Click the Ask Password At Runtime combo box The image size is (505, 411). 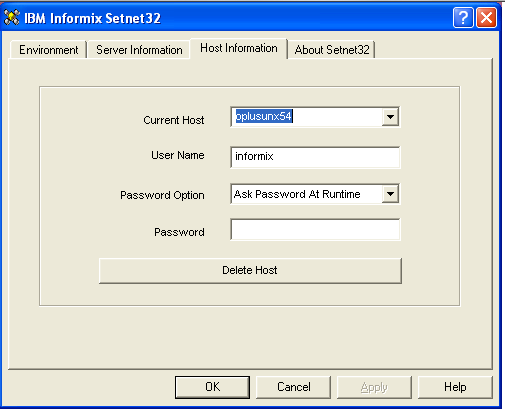[x=315, y=194]
